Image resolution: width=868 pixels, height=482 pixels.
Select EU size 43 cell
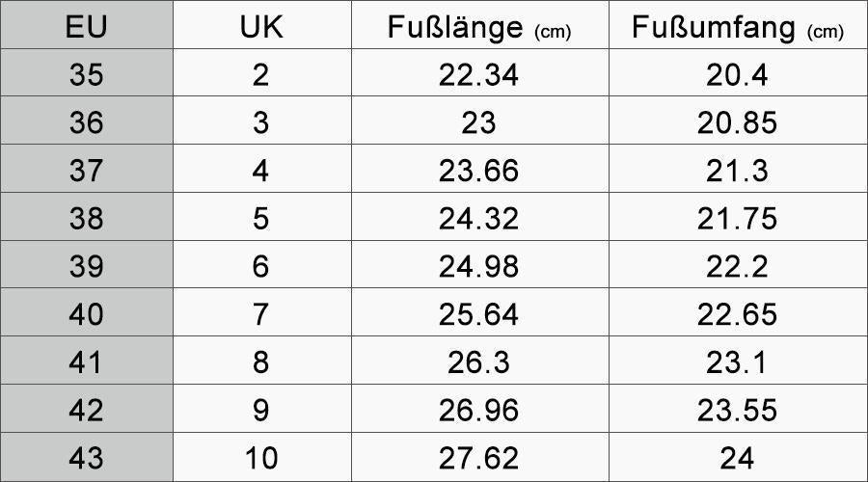(x=86, y=457)
